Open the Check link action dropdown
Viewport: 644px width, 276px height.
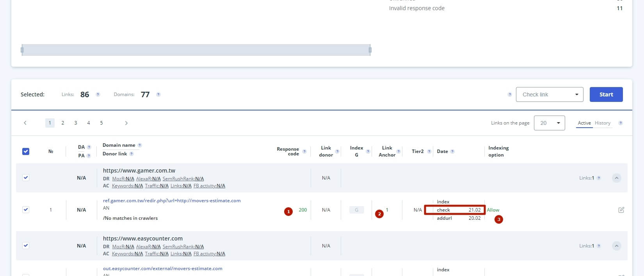coord(550,94)
